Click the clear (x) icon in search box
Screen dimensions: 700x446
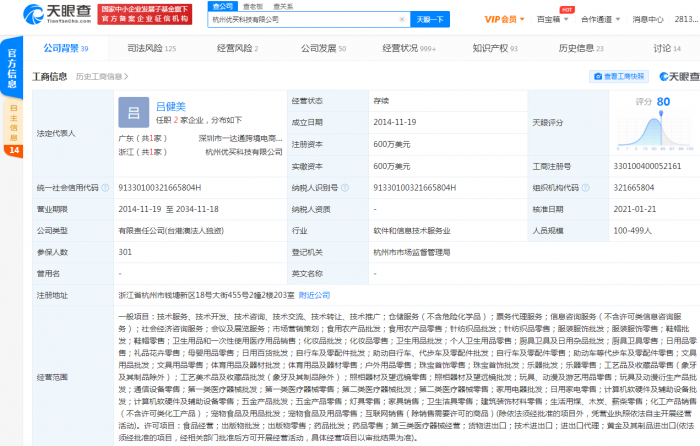click(x=400, y=18)
